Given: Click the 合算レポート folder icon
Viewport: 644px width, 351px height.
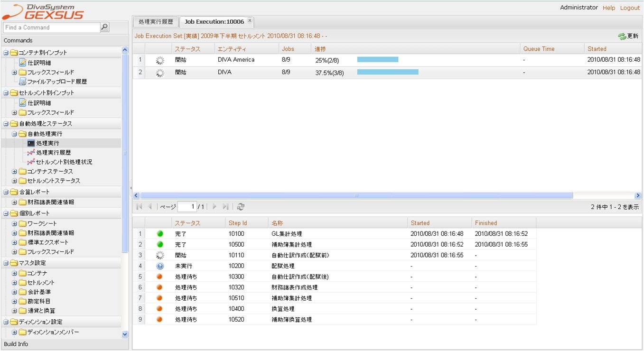Looking at the screenshot, I should click(x=14, y=192).
